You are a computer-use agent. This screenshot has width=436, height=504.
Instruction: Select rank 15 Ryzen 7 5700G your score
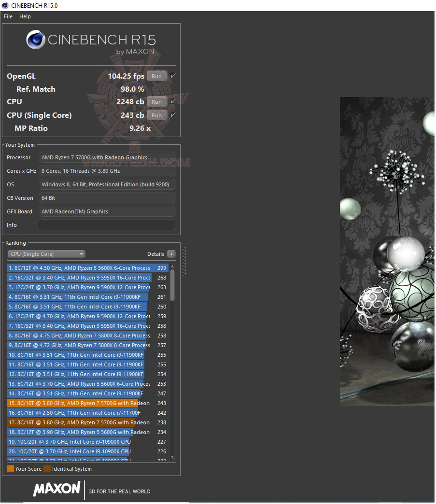pos(87,403)
